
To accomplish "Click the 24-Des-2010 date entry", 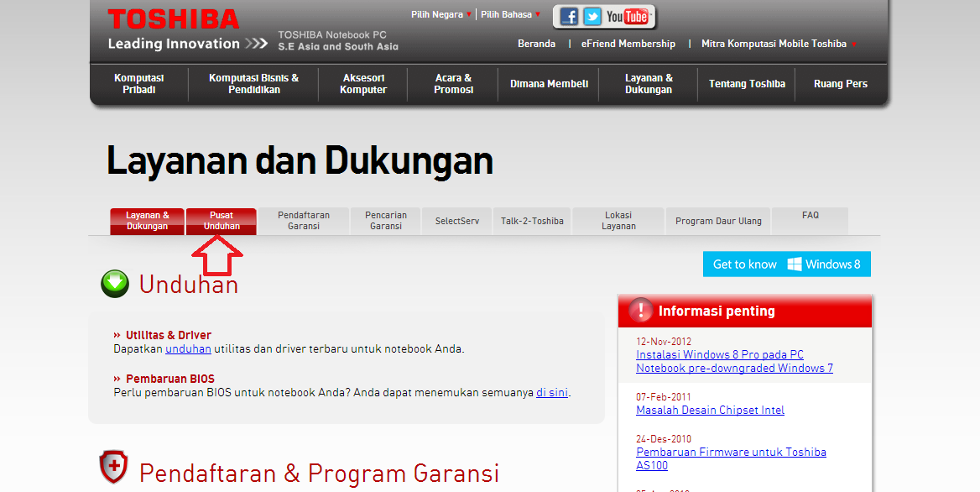I will (x=663, y=439).
